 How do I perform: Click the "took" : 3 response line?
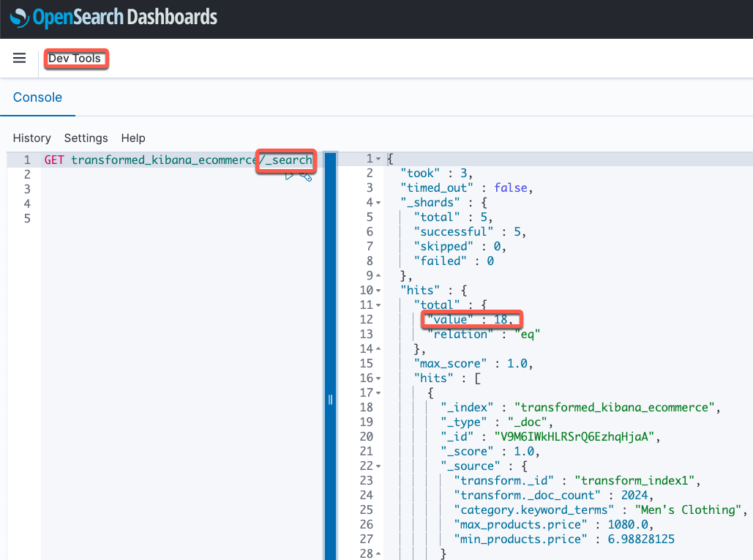click(437, 173)
